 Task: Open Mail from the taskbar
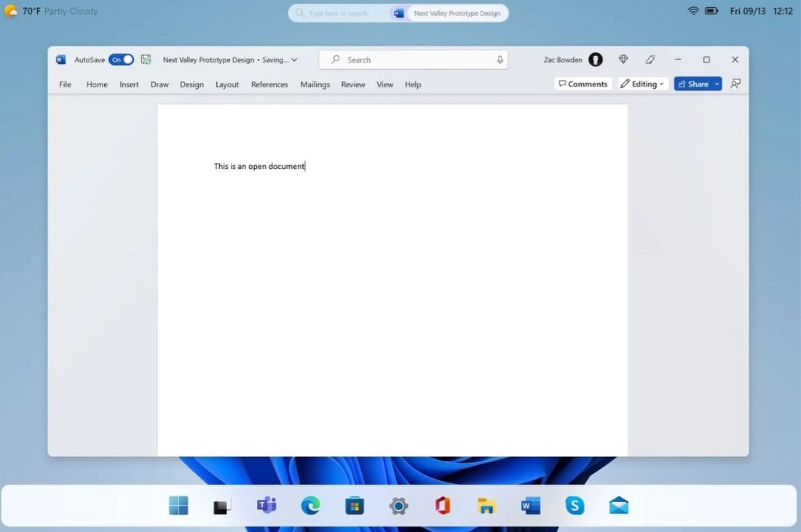(618, 505)
